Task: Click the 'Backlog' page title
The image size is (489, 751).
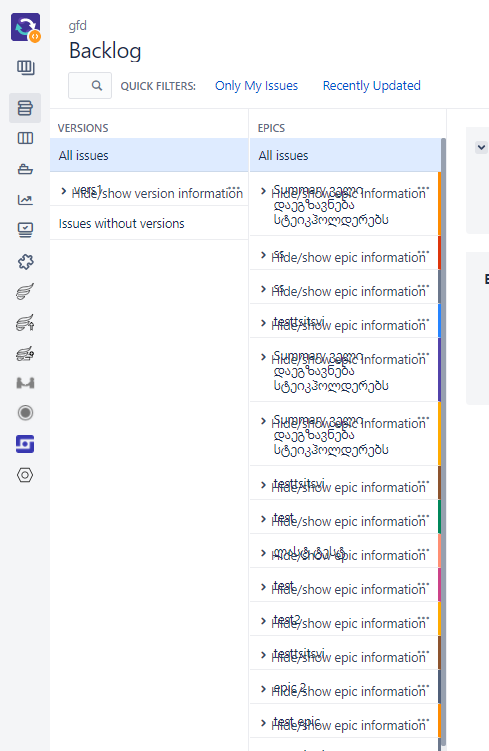Action: (x=105, y=50)
